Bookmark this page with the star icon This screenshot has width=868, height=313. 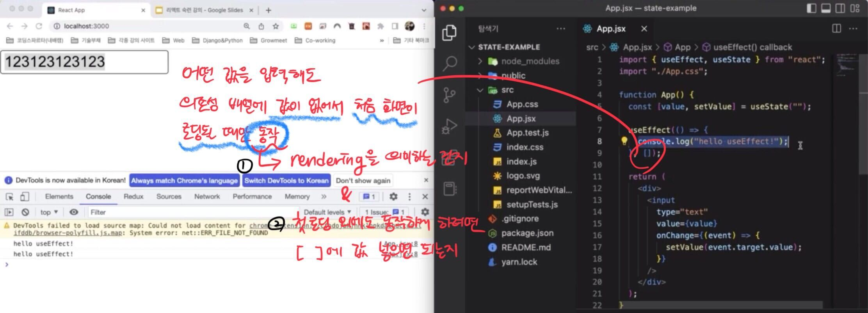pos(276,26)
